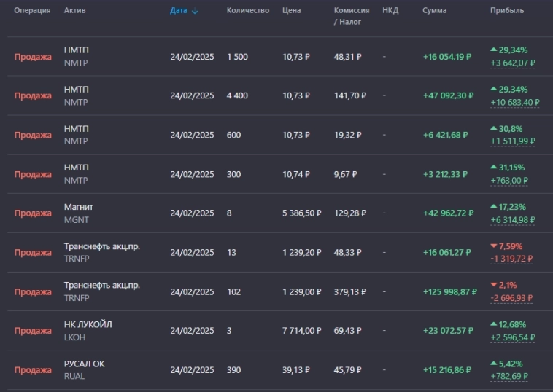Select the sum +125 998,87 ₽
This screenshot has height=392, width=553.
pos(449,292)
